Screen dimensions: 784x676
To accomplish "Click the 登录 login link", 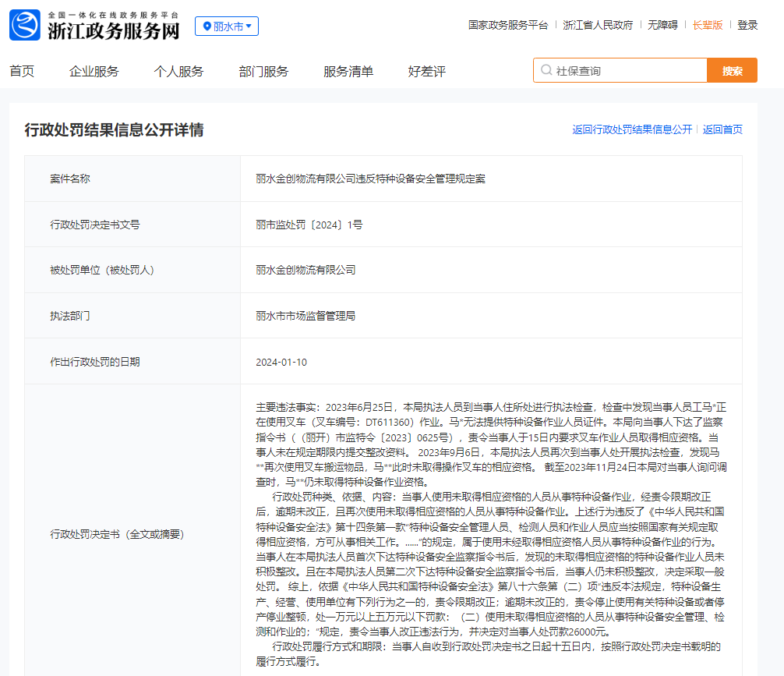I will pyautogui.click(x=747, y=25).
